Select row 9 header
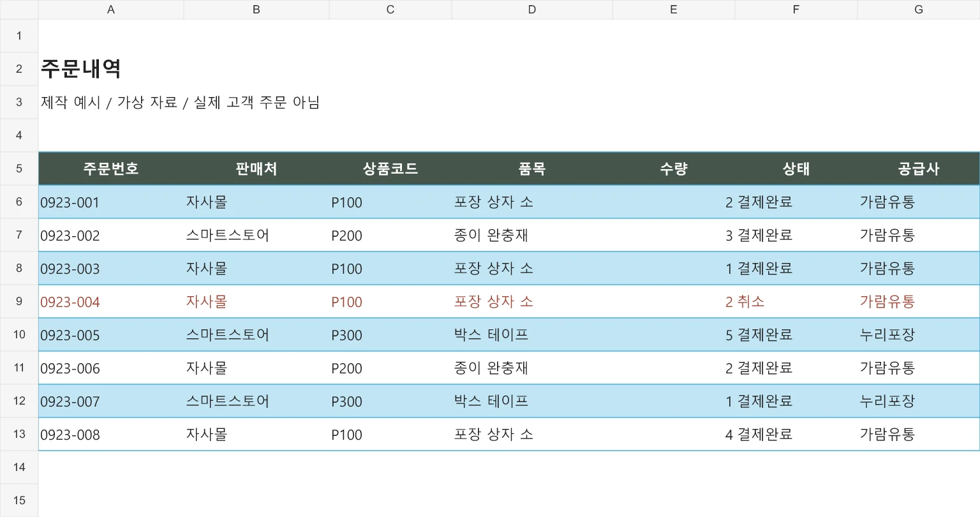 [19, 301]
